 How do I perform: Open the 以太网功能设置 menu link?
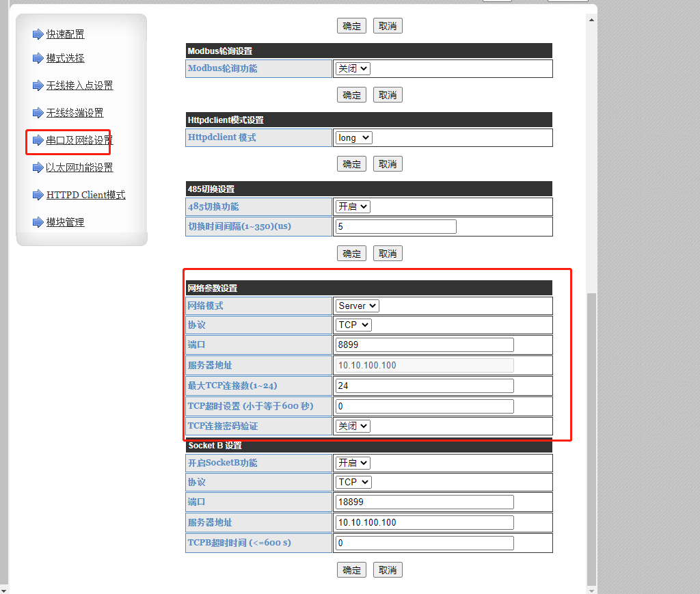coord(79,167)
